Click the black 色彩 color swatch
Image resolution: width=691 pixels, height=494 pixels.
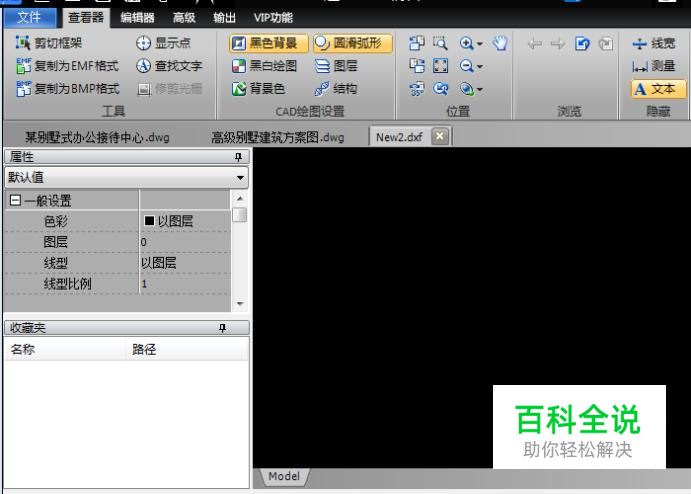coord(149,220)
